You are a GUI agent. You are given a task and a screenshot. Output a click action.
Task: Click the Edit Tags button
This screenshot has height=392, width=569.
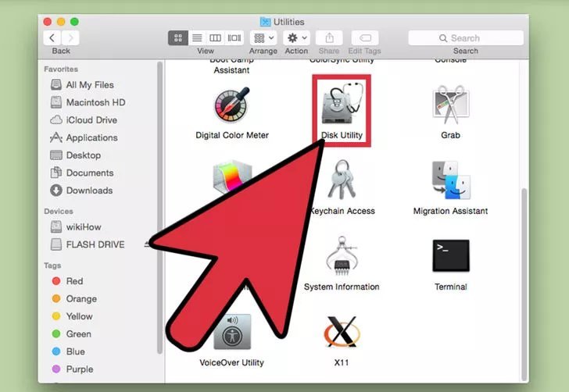click(x=365, y=37)
